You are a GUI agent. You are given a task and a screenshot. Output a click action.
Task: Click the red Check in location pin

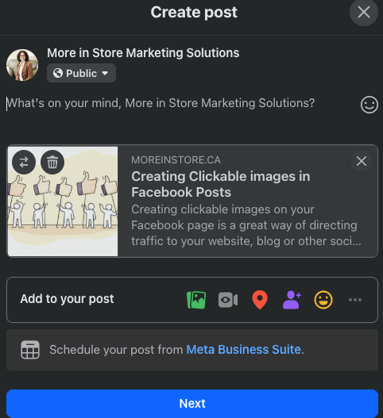tap(260, 300)
